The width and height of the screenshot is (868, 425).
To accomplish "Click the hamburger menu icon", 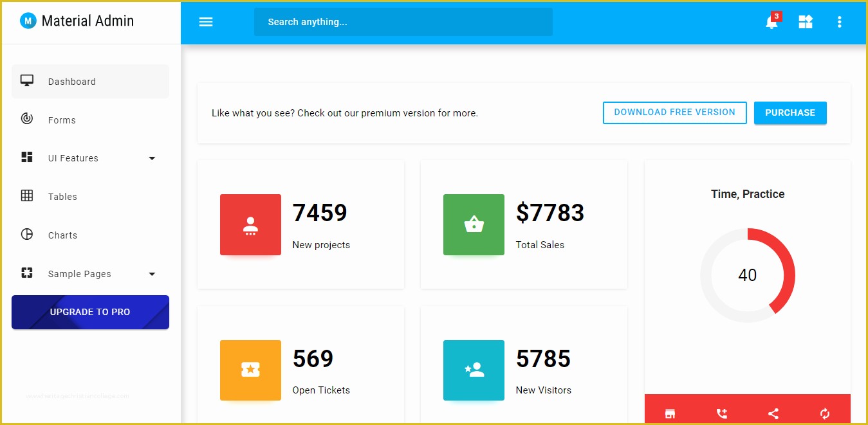I will point(206,22).
